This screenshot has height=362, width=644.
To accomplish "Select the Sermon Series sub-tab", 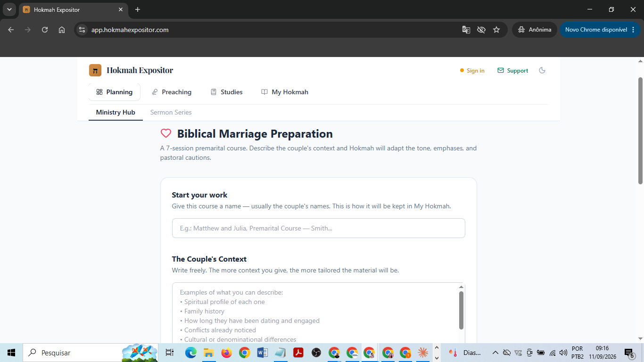I will tap(171, 112).
